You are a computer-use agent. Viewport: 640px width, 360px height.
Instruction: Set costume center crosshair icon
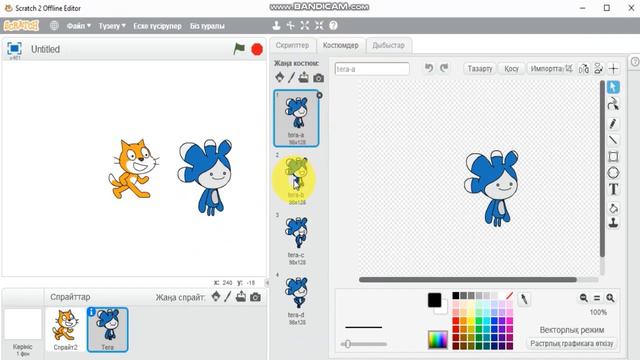click(x=613, y=69)
